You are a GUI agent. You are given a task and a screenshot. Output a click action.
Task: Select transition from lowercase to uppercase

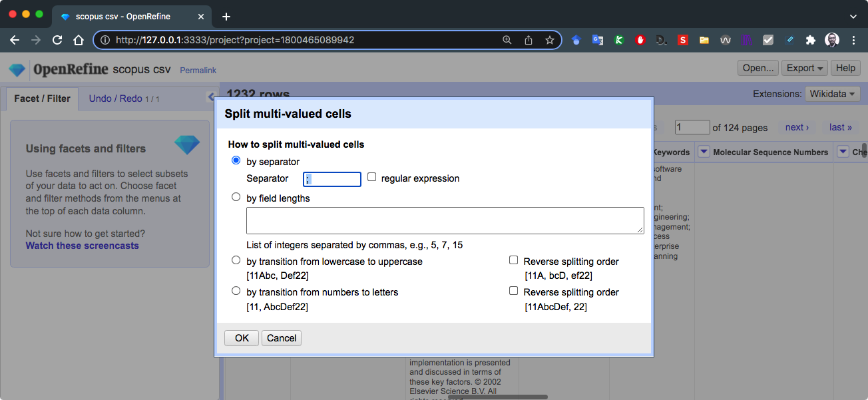pyautogui.click(x=236, y=260)
